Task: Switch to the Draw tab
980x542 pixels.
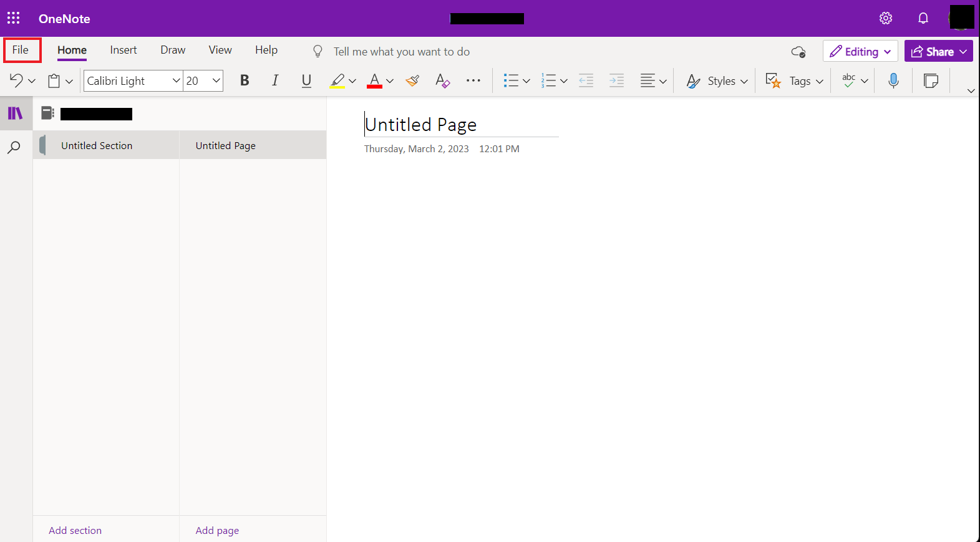Action: coord(173,50)
